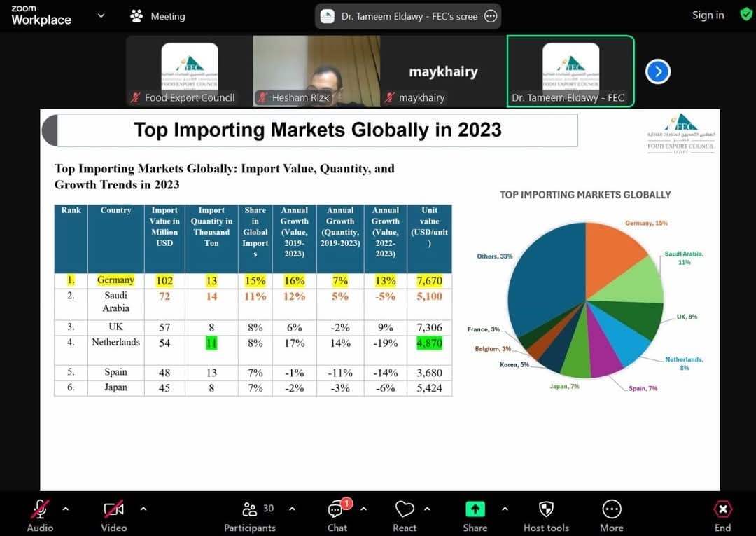Open the Meeting menu
The width and height of the screenshot is (756, 536).
click(x=157, y=16)
